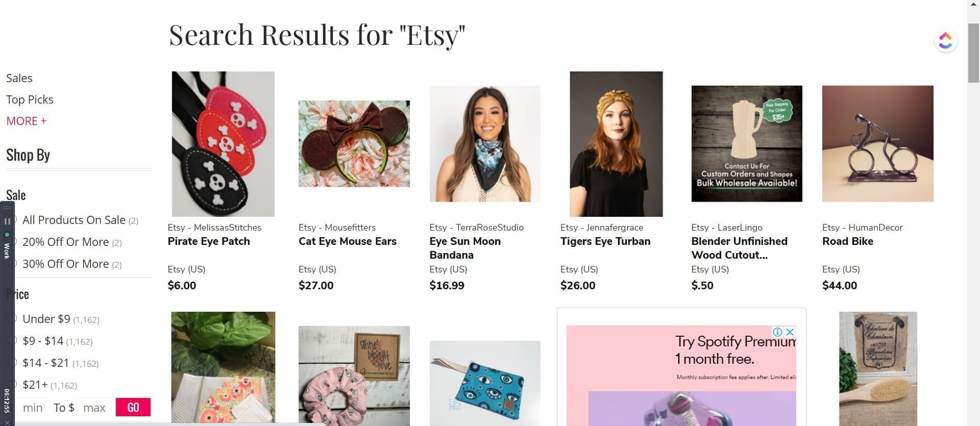Close the Spotify Premium advertisement
Screen dimensions: 980x426
click(x=790, y=332)
